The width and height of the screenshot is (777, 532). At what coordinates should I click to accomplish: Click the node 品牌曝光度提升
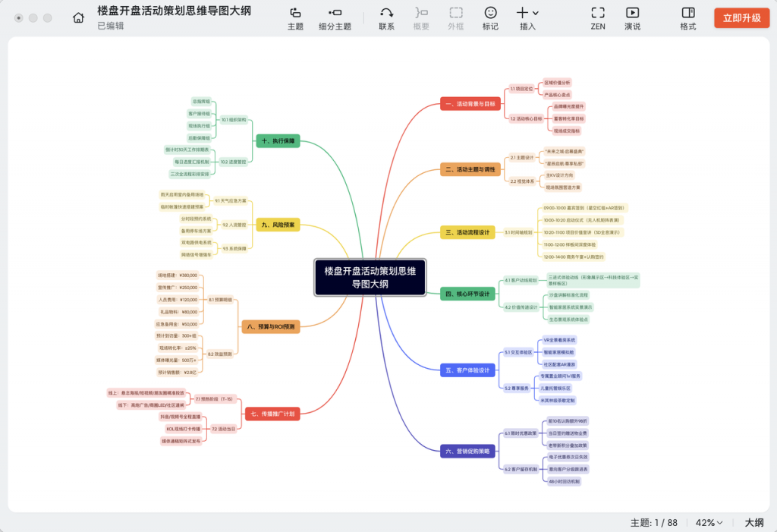pos(569,106)
